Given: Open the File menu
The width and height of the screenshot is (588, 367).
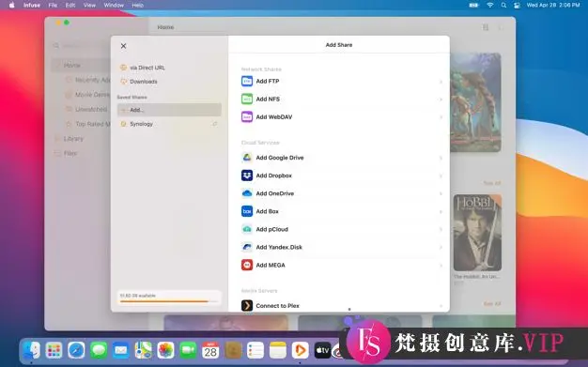Looking at the screenshot, I should click(x=53, y=6).
